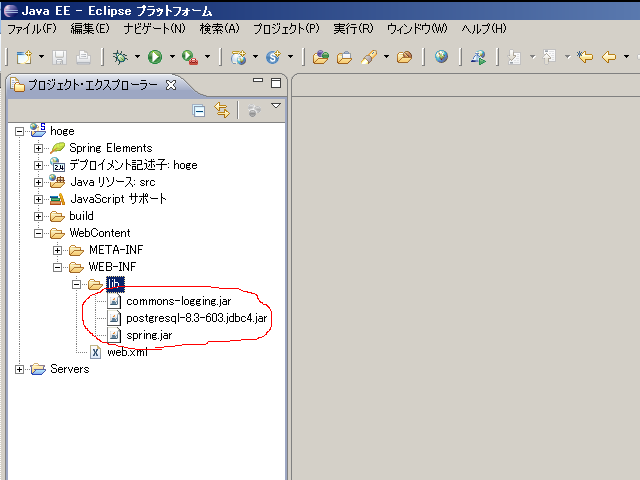Open the 検索(A) menu

point(219,29)
